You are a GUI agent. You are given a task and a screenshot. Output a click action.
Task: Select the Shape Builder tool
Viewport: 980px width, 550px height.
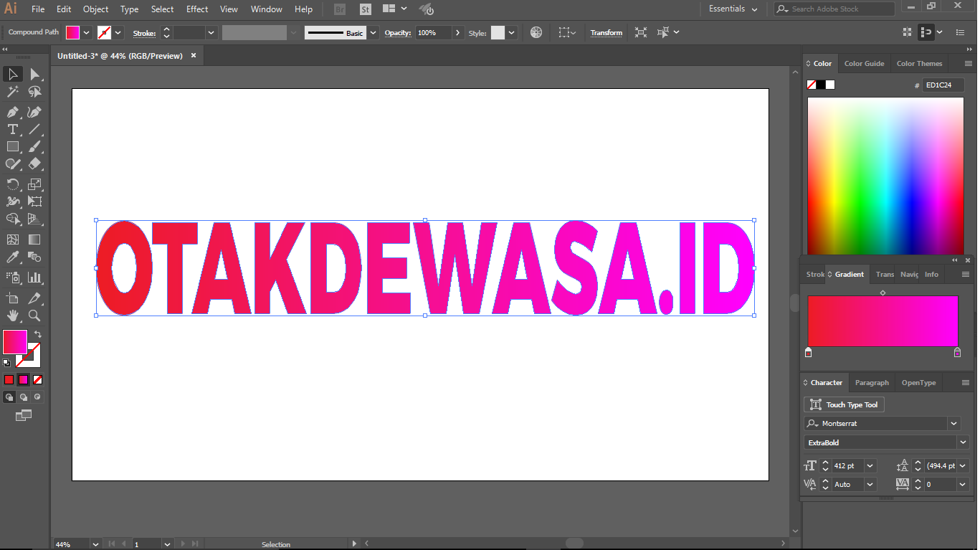tap(13, 219)
